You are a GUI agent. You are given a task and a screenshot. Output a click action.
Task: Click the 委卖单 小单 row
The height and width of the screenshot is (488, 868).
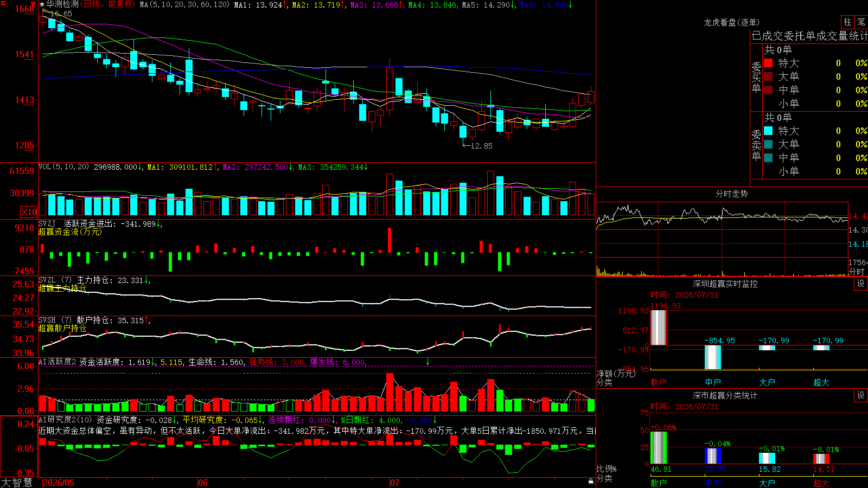click(x=816, y=171)
